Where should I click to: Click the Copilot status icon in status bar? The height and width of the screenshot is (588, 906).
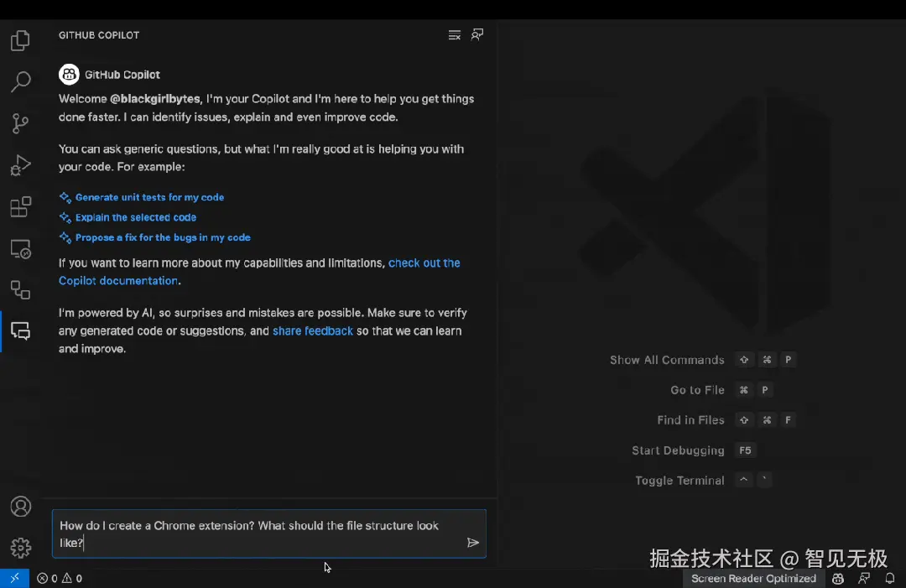(838, 578)
